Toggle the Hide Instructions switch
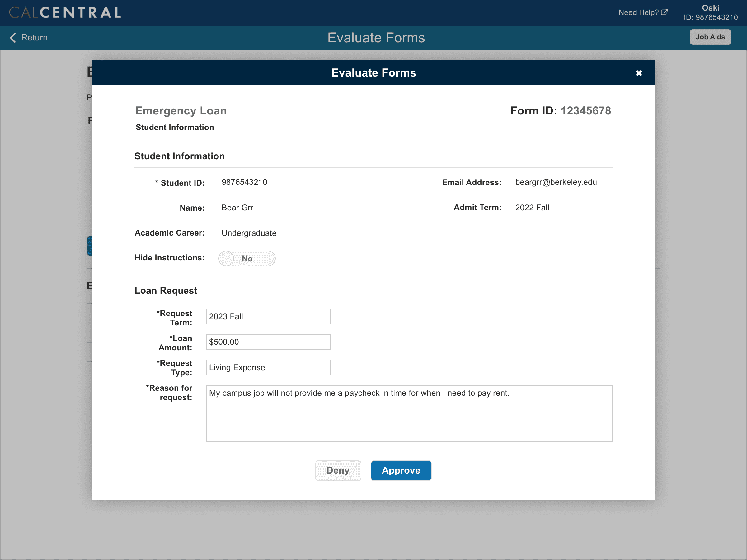 247,259
